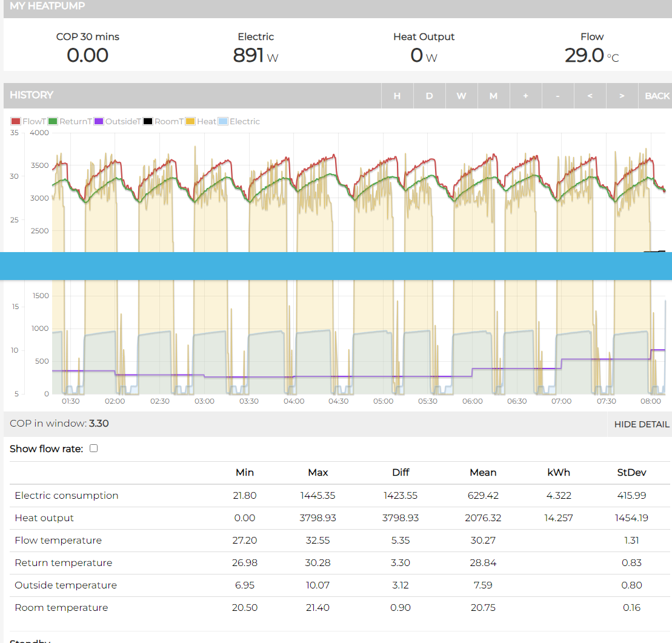
Task: Enable the Show flow rate checkbox
Action: (93, 448)
